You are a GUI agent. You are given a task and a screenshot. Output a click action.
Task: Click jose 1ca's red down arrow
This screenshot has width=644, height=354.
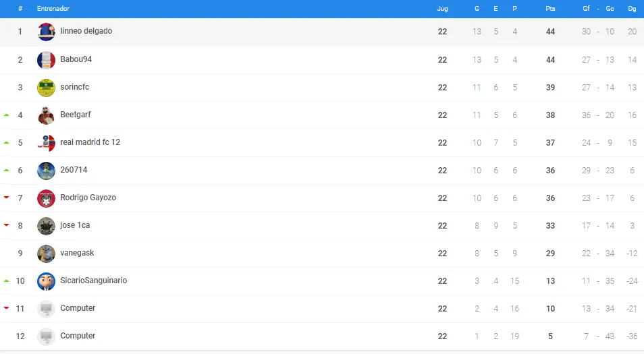[x=6, y=225]
